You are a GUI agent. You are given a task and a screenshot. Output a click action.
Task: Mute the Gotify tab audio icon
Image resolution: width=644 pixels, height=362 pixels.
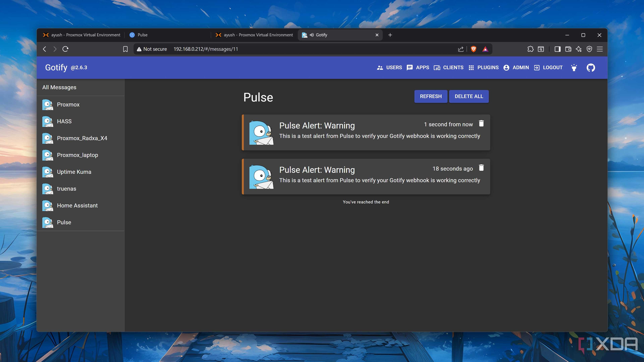point(311,35)
